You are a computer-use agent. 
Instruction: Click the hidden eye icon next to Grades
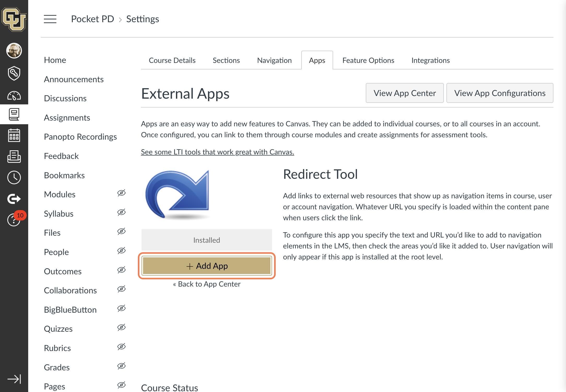click(x=121, y=366)
